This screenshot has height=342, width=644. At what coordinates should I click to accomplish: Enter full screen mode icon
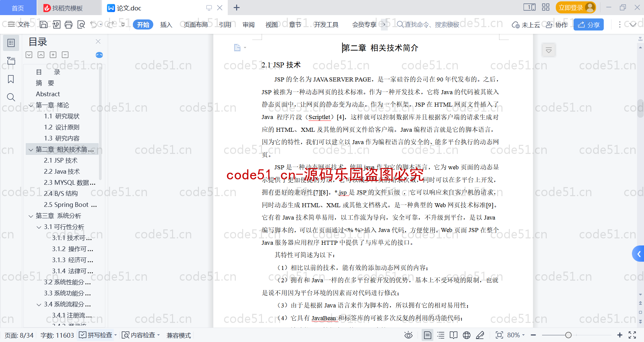632,335
